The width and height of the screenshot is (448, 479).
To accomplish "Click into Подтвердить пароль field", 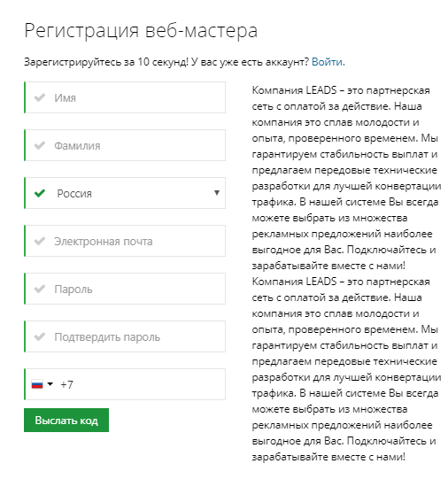I will click(125, 336).
